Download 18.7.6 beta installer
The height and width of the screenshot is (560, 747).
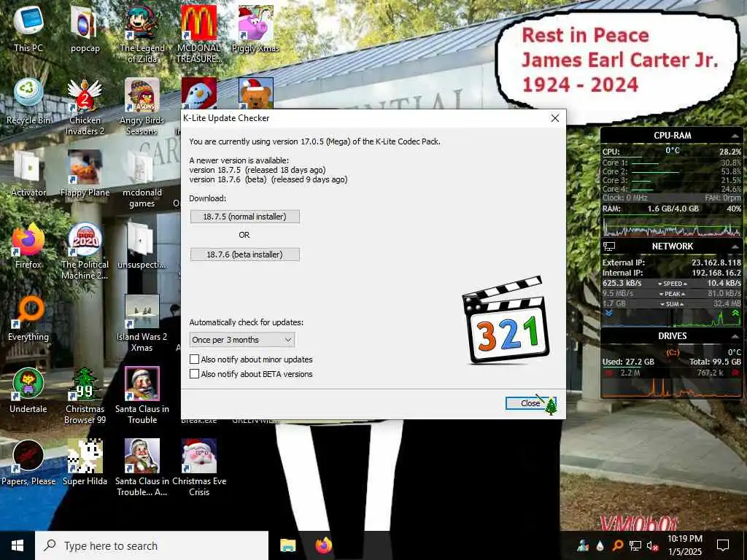coord(245,254)
